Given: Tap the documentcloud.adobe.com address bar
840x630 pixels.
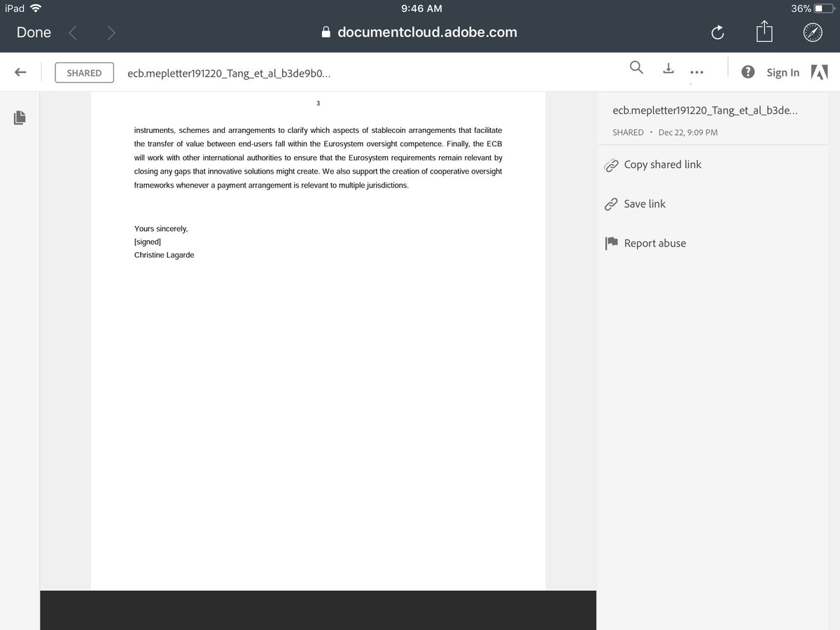Looking at the screenshot, I should coord(419,32).
